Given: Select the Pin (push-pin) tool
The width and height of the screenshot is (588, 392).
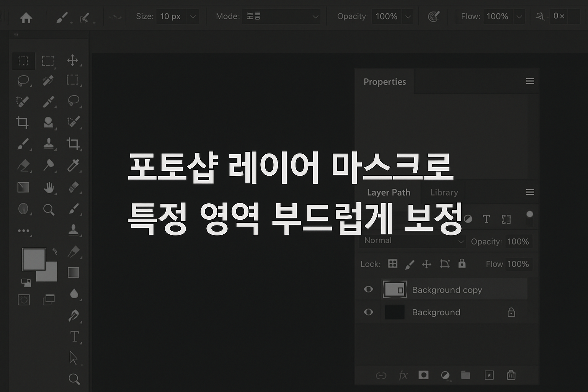Looking at the screenshot, I should tap(49, 165).
